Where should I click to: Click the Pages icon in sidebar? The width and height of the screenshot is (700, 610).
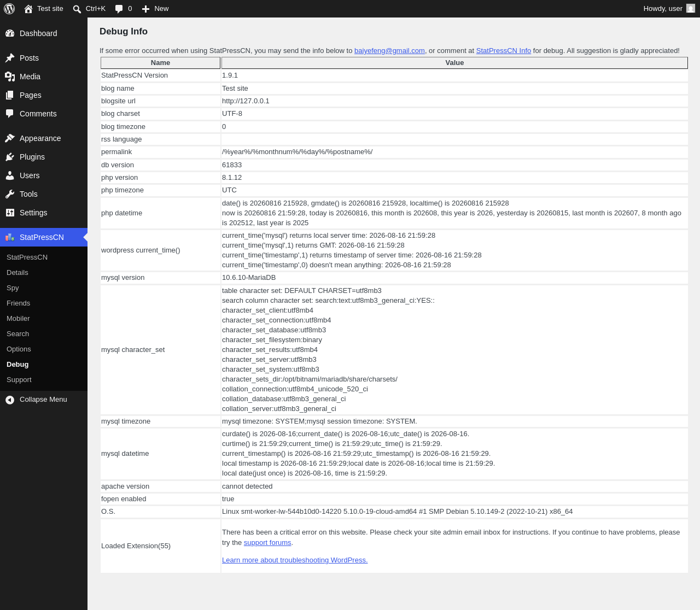[x=10, y=95]
